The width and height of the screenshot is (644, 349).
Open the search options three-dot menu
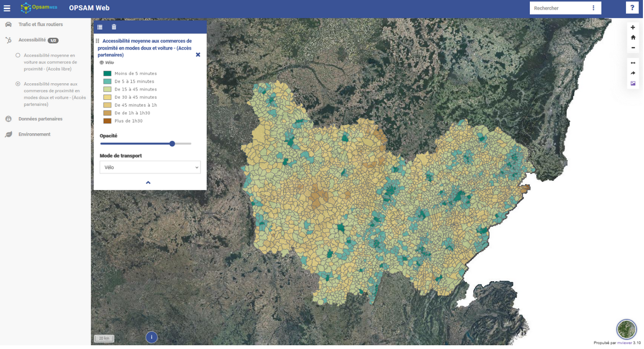pos(594,8)
